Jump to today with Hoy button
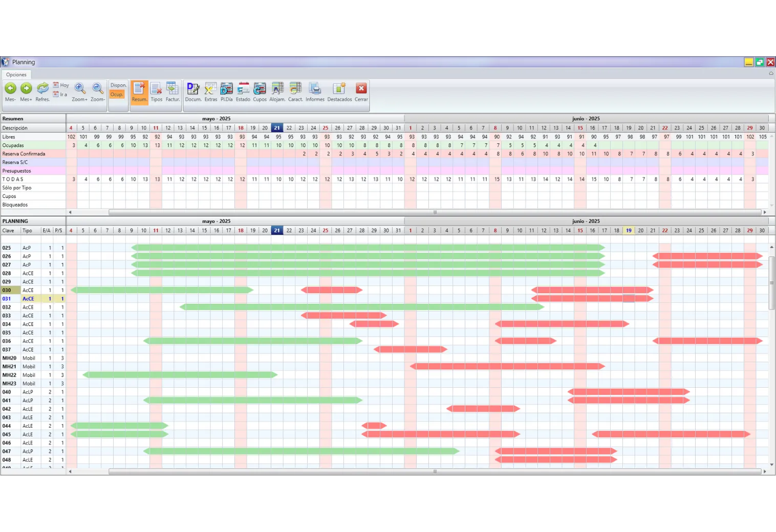Viewport: 776px width, 532px height. [61, 85]
